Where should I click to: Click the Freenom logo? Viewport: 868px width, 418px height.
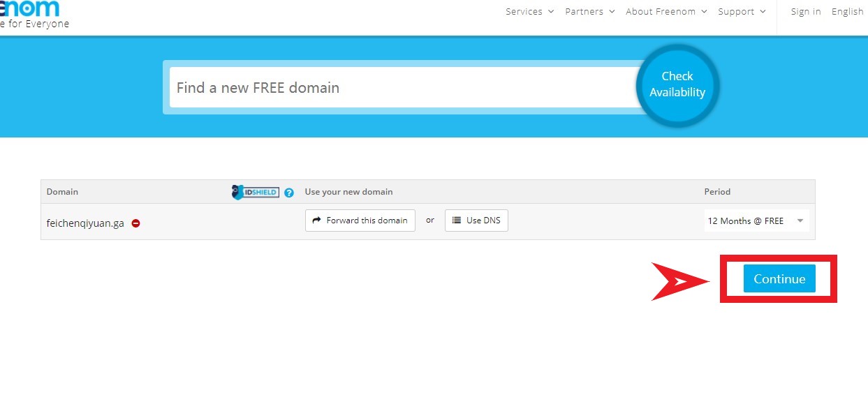pos(29,8)
